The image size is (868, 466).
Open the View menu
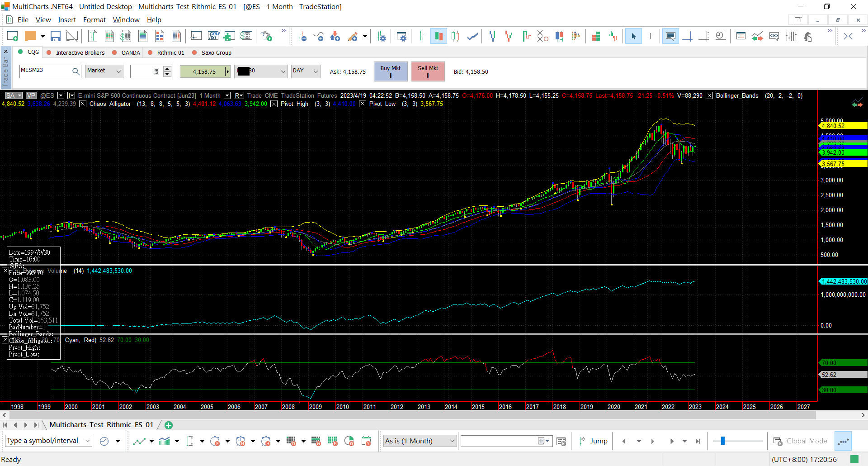[43, 20]
